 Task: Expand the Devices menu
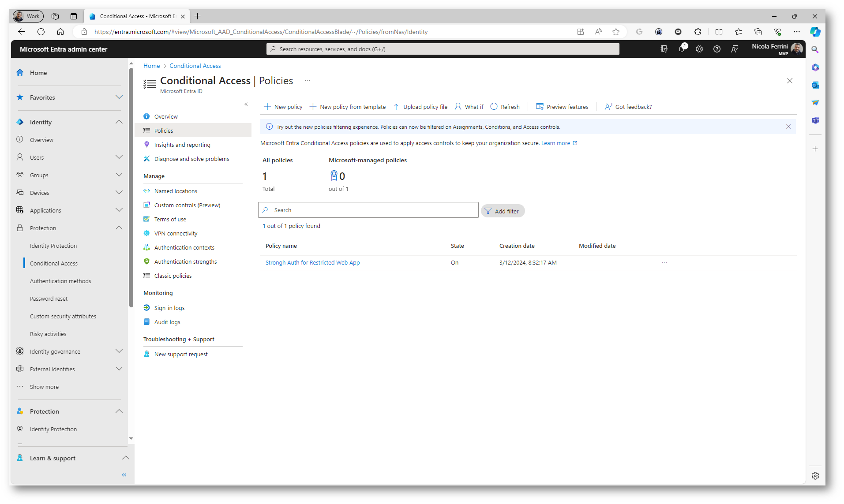119,192
